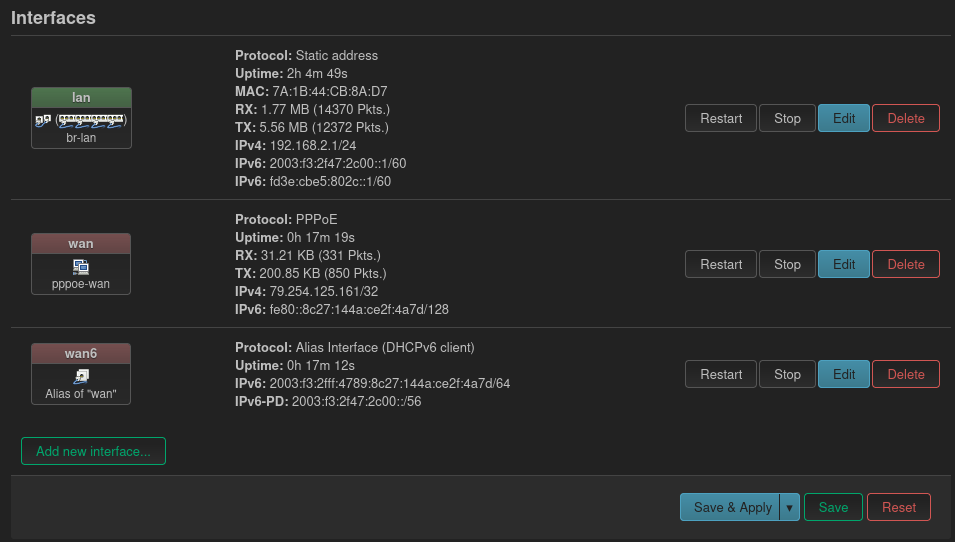Click Add new interface button
Image resolution: width=955 pixels, height=542 pixels.
click(93, 451)
